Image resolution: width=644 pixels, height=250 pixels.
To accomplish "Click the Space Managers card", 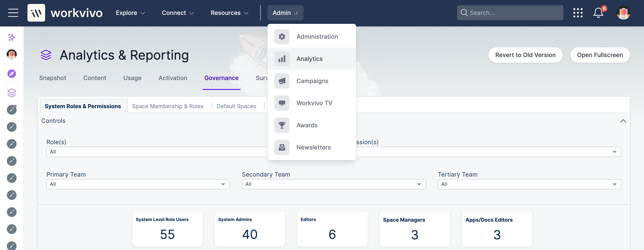I will [414, 229].
